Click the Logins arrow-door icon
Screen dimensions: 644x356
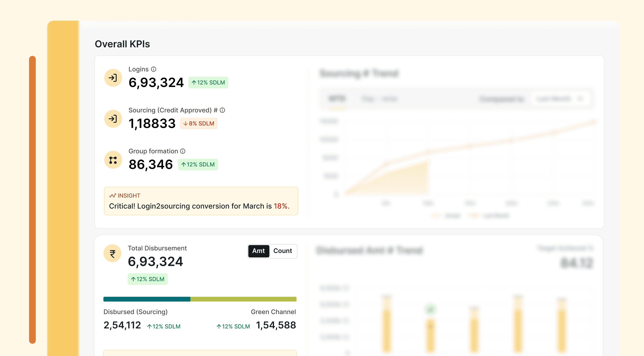(113, 78)
